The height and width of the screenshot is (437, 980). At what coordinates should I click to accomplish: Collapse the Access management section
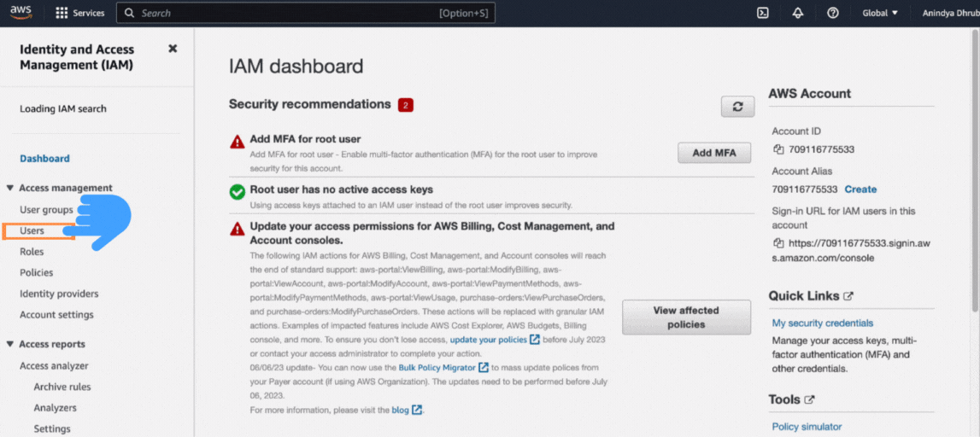(10, 188)
